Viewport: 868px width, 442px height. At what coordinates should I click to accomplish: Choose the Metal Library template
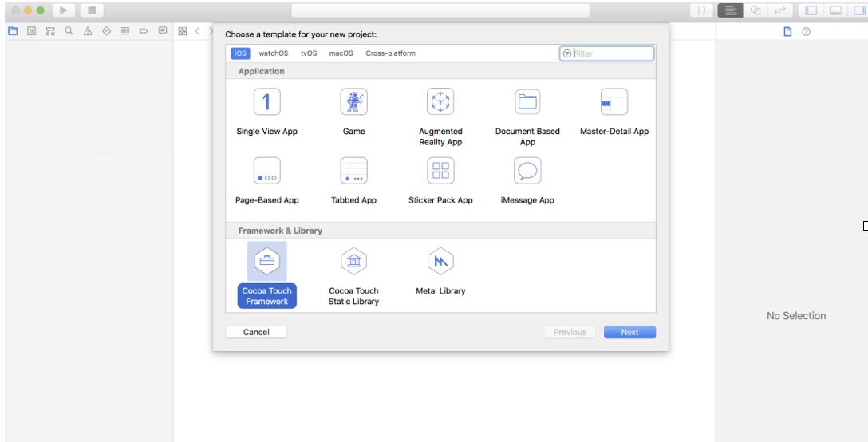pos(440,270)
